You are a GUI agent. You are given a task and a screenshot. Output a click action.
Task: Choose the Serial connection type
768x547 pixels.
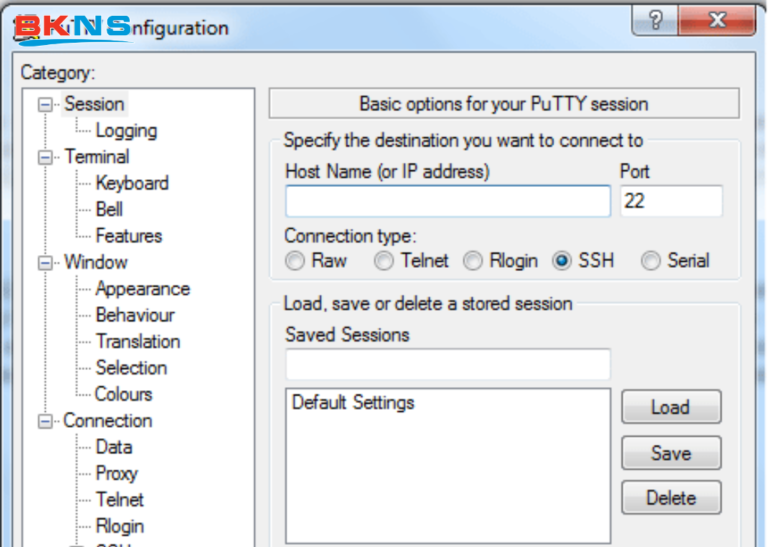click(651, 261)
